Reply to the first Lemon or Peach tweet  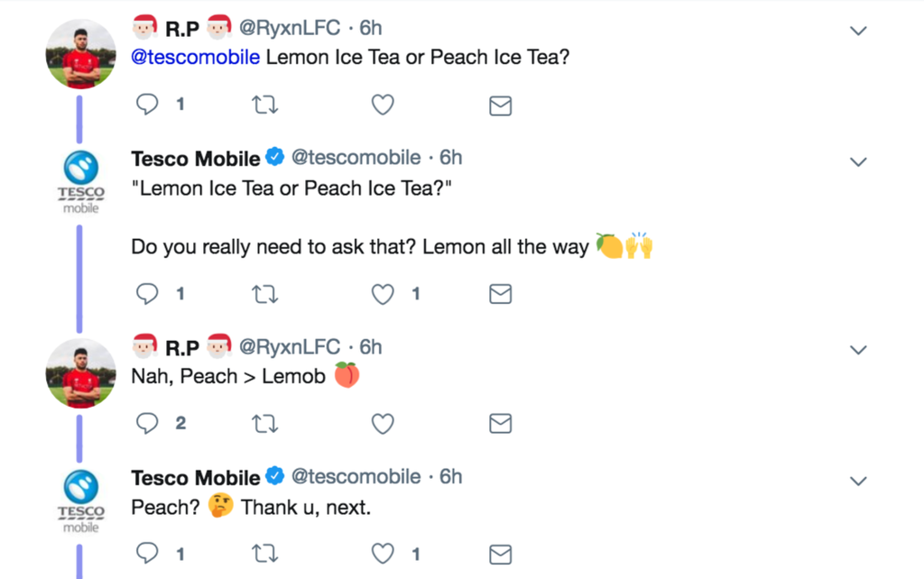[x=147, y=105]
